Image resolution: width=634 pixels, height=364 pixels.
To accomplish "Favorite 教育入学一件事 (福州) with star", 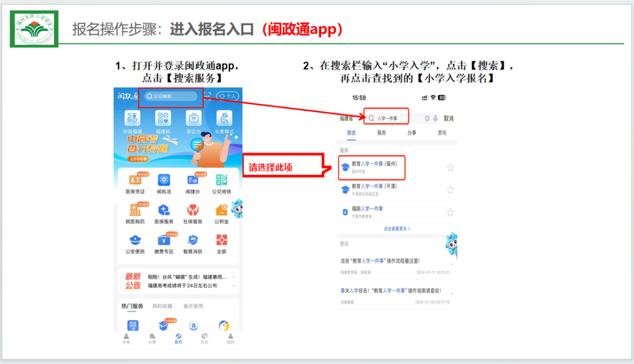I will tap(450, 167).
